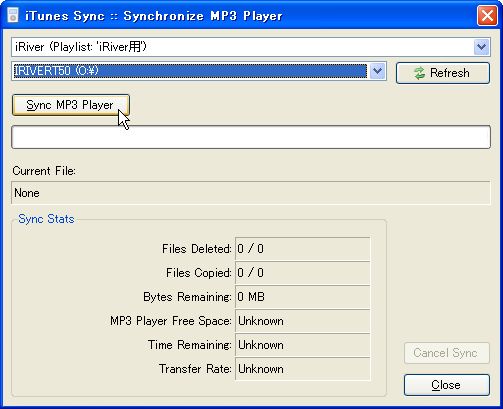Click the Sync MP3 Player button
The height and width of the screenshot is (409, 503).
coord(71,105)
